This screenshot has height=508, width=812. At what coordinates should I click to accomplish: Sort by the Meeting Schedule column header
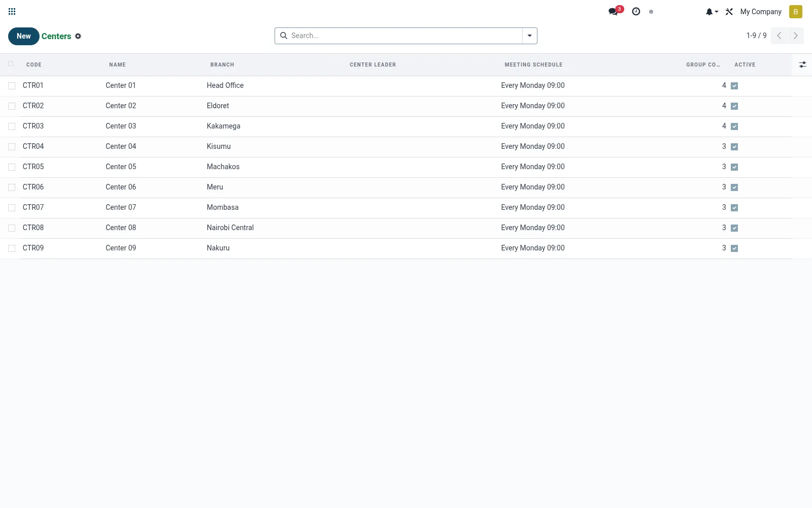coord(533,65)
